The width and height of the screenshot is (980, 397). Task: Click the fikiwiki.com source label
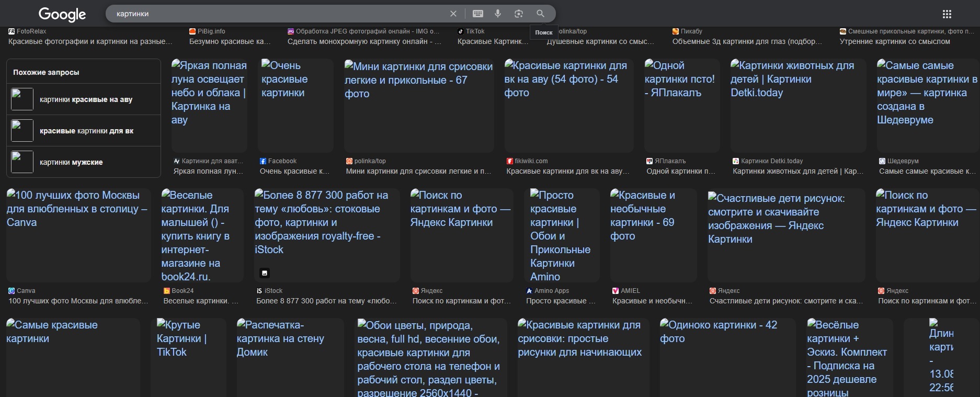tap(531, 161)
